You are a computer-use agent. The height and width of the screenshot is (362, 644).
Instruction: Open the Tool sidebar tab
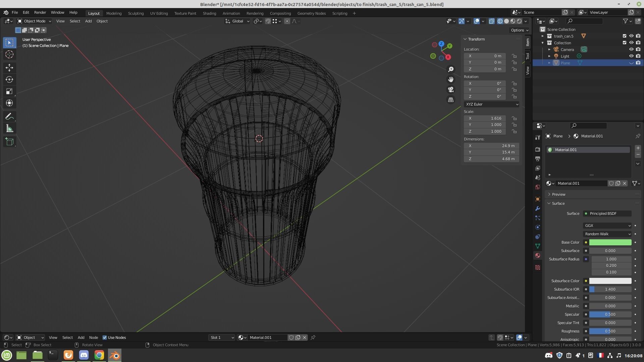coord(528,56)
